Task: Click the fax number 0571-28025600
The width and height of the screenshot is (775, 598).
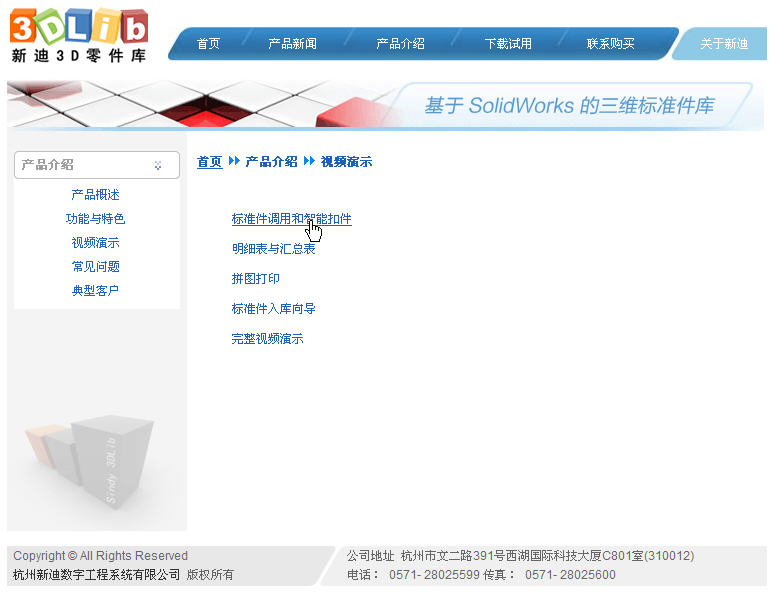Action: point(570,575)
